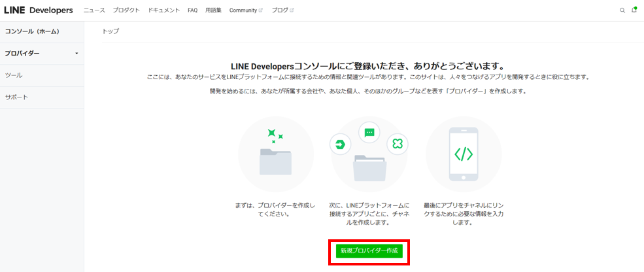Open the 用語集 glossary link
Image resolution: width=644 pixels, height=272 pixels.
point(213,10)
